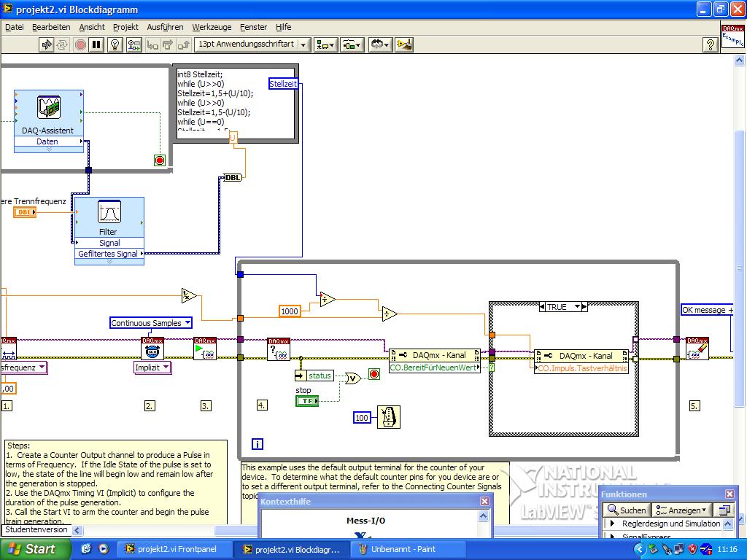Run the VI with the Run arrow
The height and width of the screenshot is (560, 747).
click(x=46, y=44)
